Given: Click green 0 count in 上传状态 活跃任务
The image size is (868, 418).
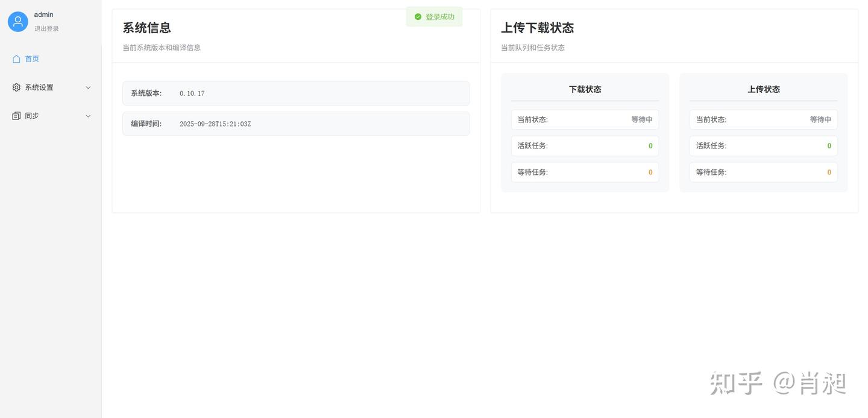Looking at the screenshot, I should 829,146.
